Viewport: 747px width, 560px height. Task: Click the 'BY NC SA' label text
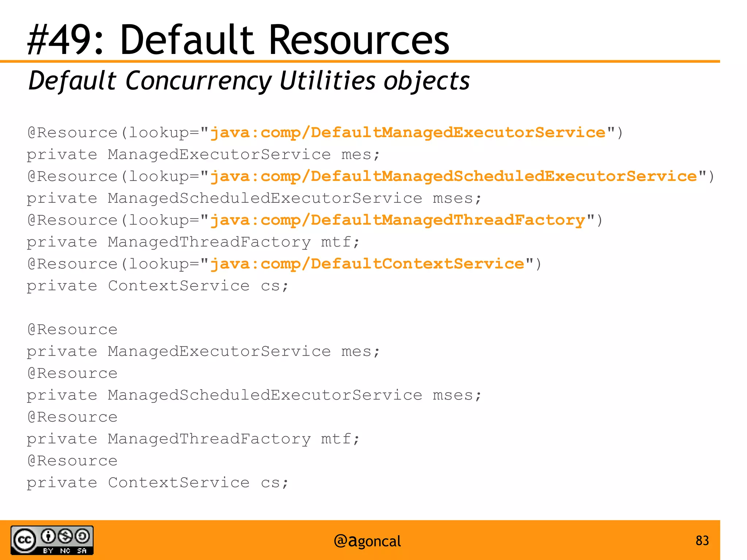click(x=65, y=551)
